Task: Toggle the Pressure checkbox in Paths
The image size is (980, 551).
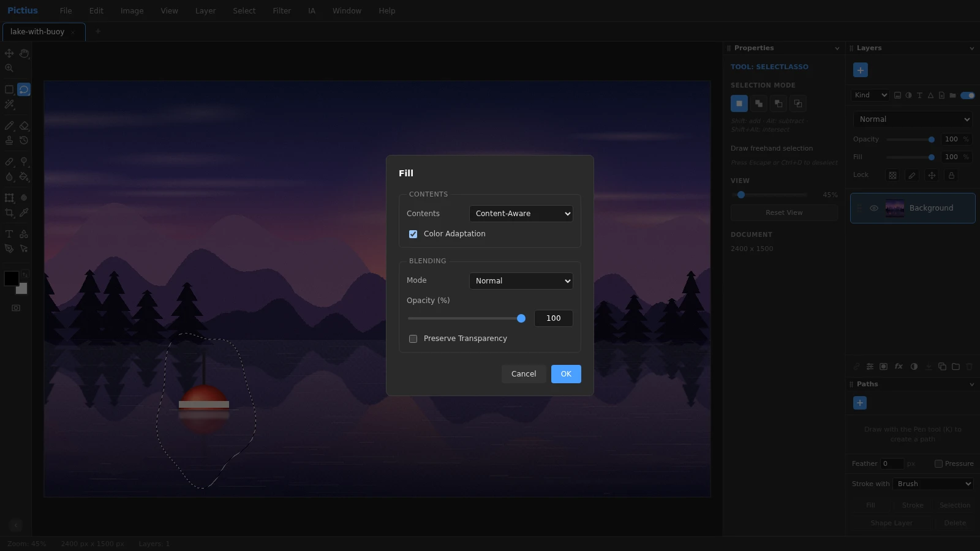Action: 938,463
